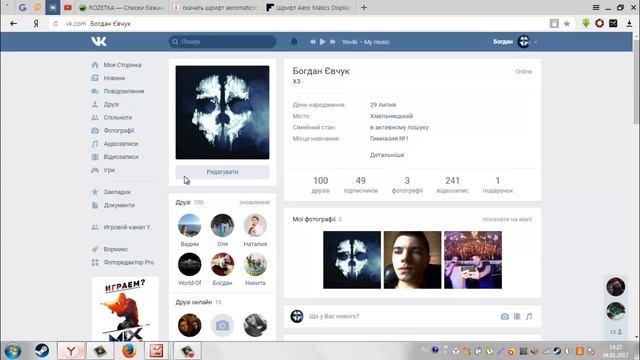Open friend Наталия's avatar
Image resolution: width=640 pixels, height=360 pixels.
coord(255,225)
